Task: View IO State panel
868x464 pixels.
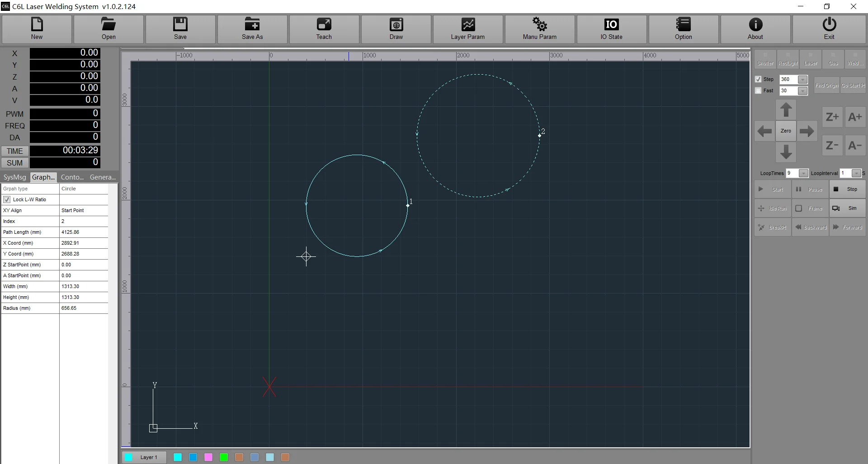Action: pos(612,29)
